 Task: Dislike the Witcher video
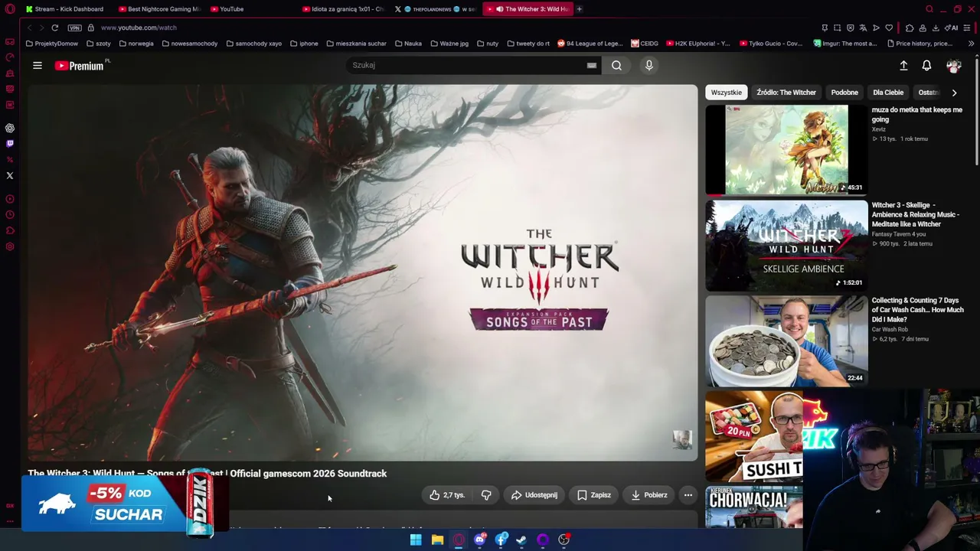[x=486, y=495]
